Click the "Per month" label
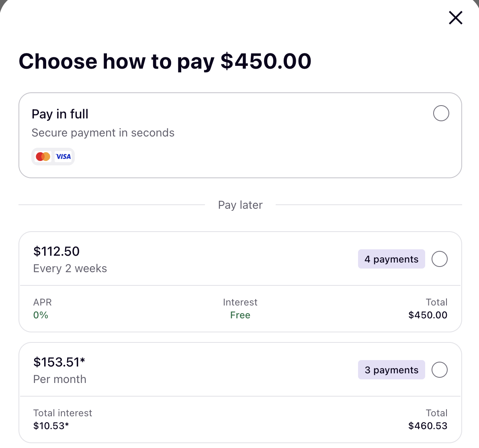479x448 pixels. pyautogui.click(x=59, y=379)
